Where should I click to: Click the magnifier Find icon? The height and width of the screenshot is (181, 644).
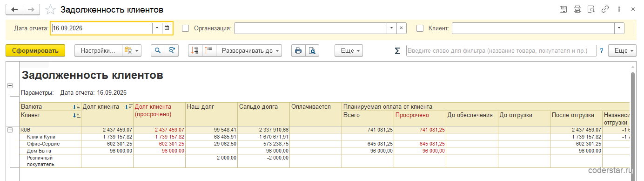(158, 50)
